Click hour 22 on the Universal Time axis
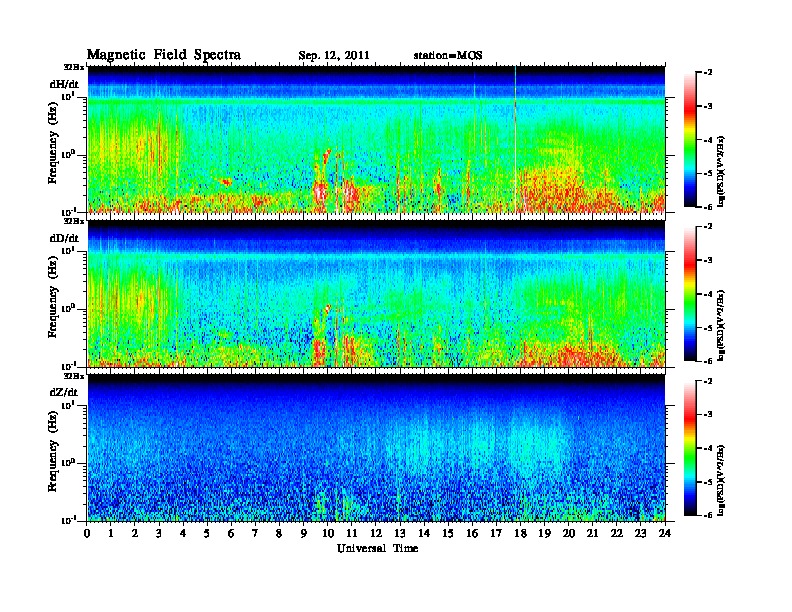This screenshot has width=792, height=612. point(617,533)
